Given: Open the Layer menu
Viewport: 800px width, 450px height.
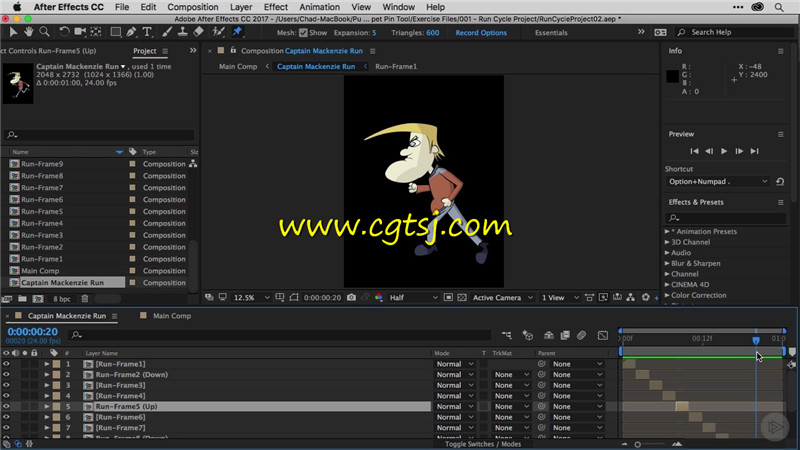Looking at the screenshot, I should (241, 7).
